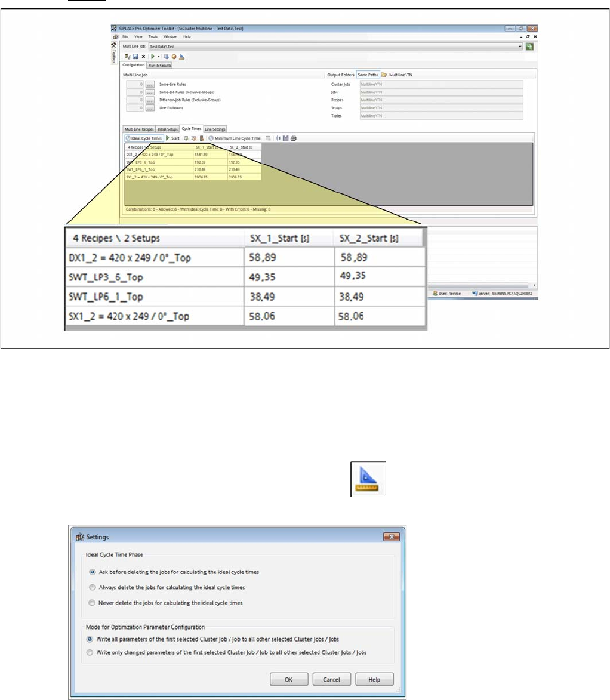The height and width of the screenshot is (700, 610).
Task: Switch to the Configuration tab
Action: pos(134,65)
